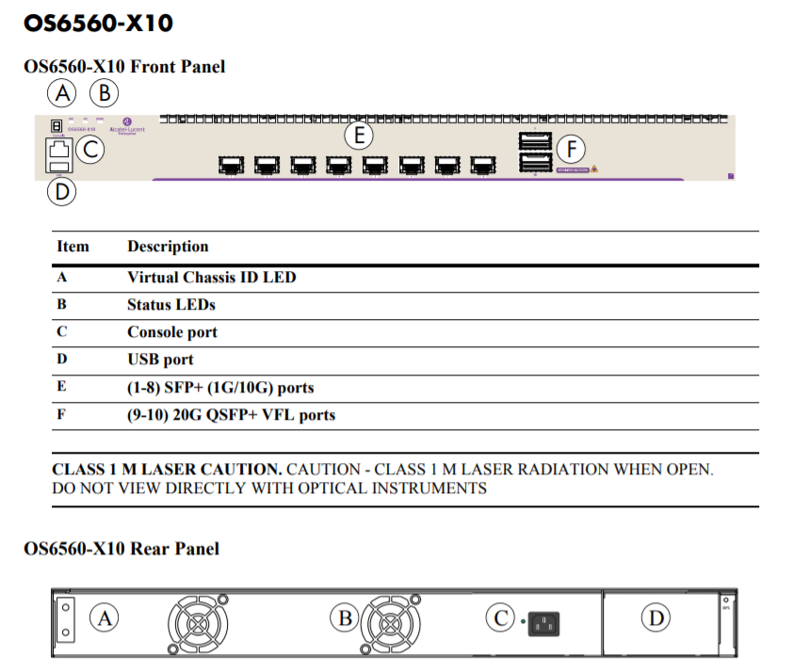The image size is (809, 672).
Task: Click the 'Virtual Chassis ID LED' description
Action: pyautogui.click(x=212, y=278)
